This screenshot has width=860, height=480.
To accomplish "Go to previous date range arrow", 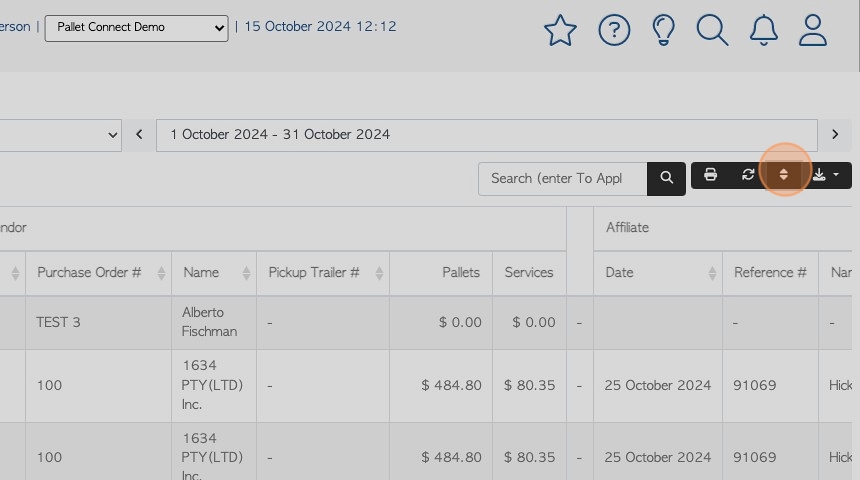I will (x=139, y=135).
